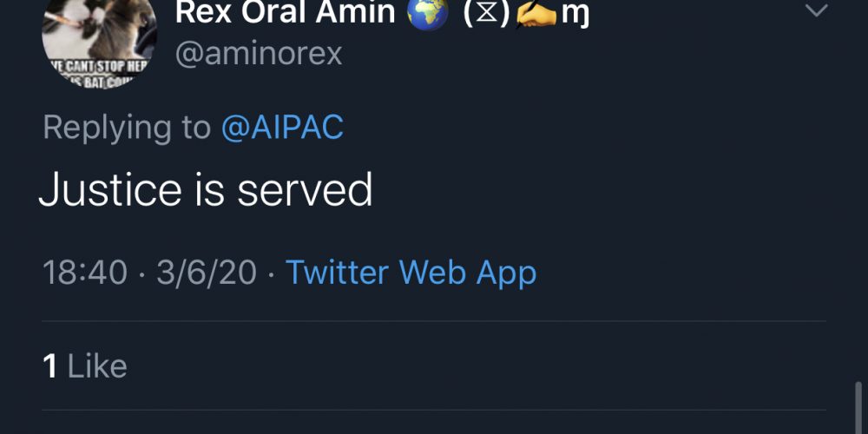Open the @AIPAC mention link
This screenshot has height=434, width=868.
[x=282, y=128]
